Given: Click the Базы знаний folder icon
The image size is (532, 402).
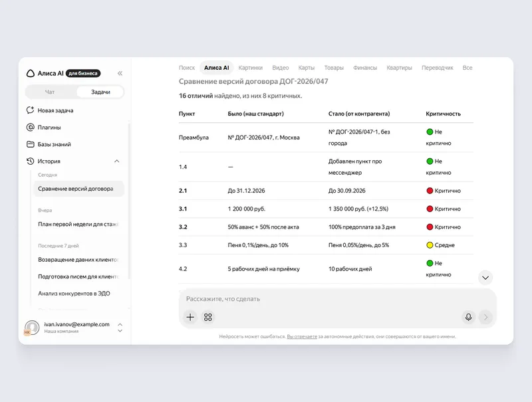Looking at the screenshot, I should pyautogui.click(x=30, y=144).
